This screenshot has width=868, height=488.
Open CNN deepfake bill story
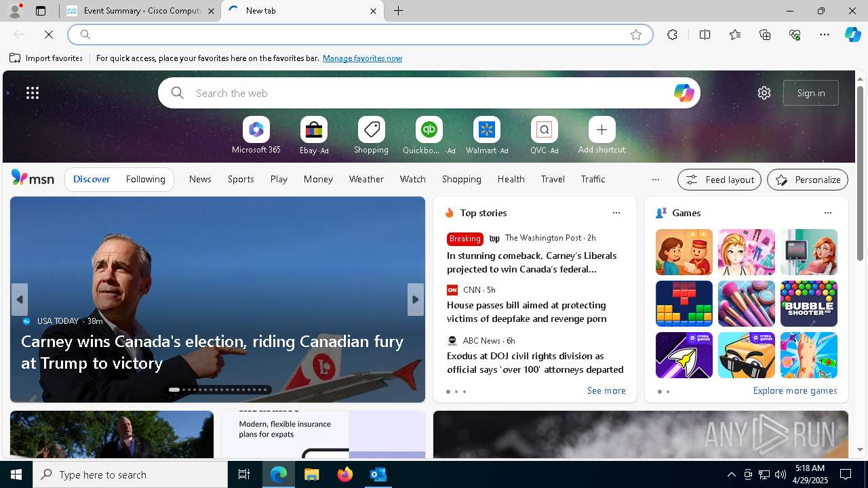526,312
